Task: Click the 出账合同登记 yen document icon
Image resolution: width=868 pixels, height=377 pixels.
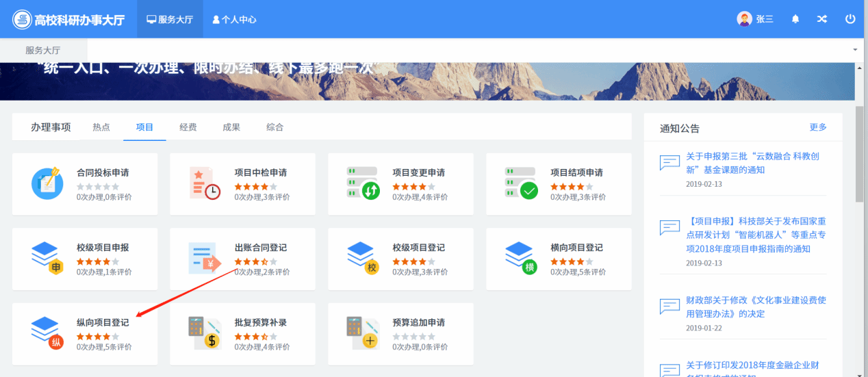Action: (x=205, y=258)
